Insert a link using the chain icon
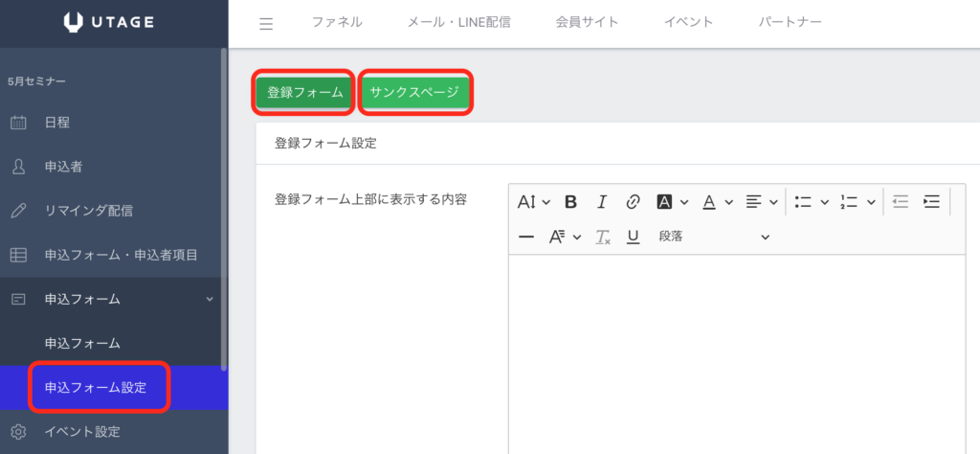 coord(633,201)
